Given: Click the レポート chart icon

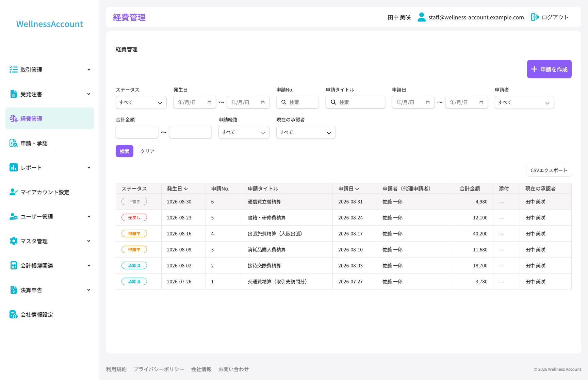Looking at the screenshot, I should tap(14, 167).
